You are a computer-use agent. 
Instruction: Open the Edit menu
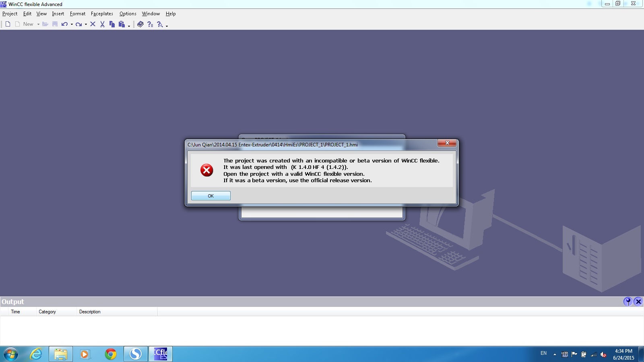tap(27, 14)
